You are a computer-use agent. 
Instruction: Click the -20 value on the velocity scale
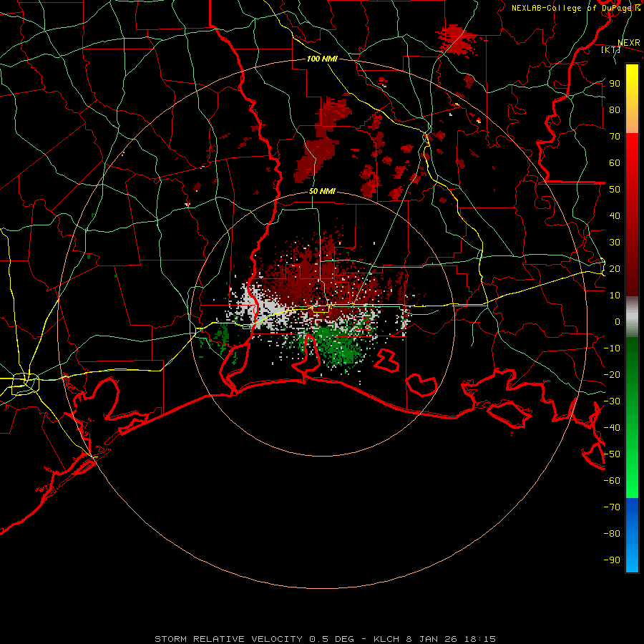pos(612,374)
